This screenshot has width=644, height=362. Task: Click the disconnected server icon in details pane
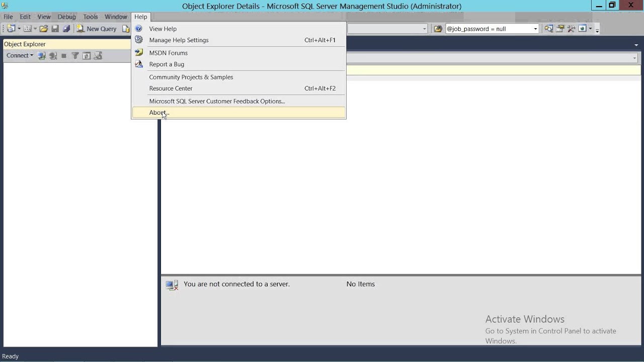tap(172, 285)
